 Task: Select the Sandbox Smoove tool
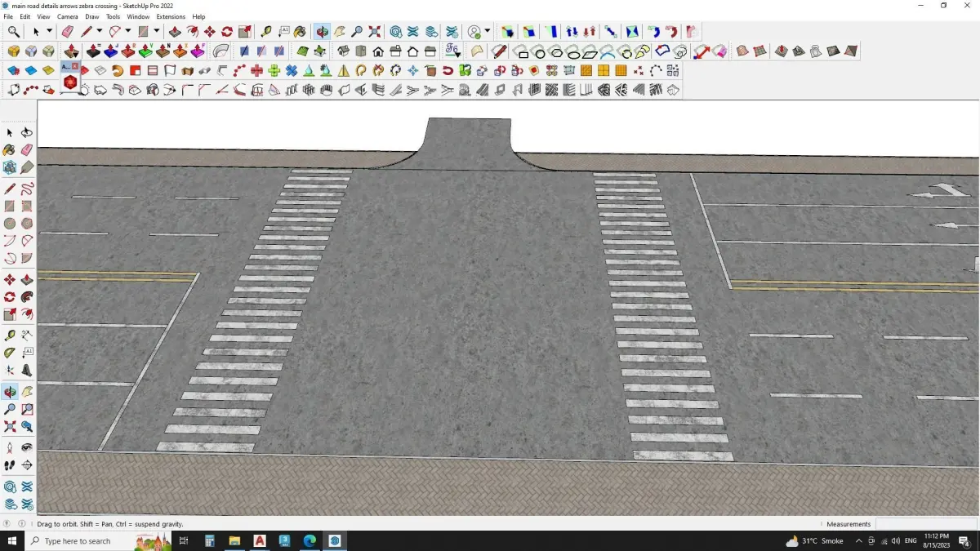781,51
